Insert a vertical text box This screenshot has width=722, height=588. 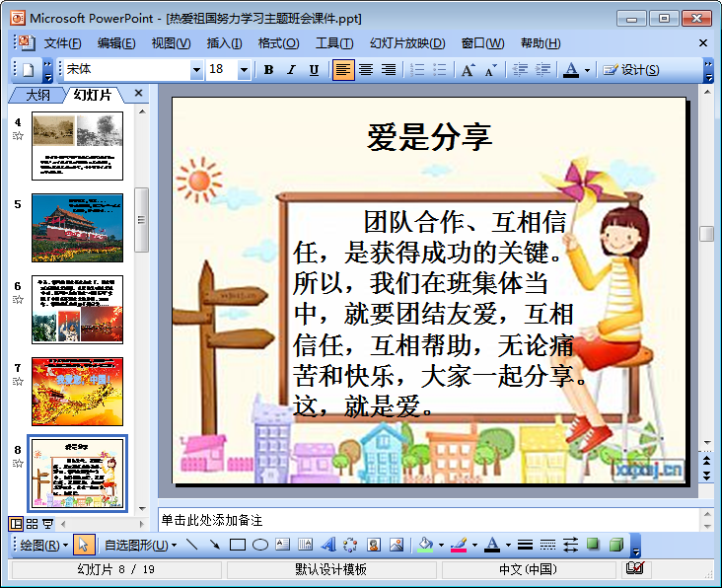tap(306, 546)
